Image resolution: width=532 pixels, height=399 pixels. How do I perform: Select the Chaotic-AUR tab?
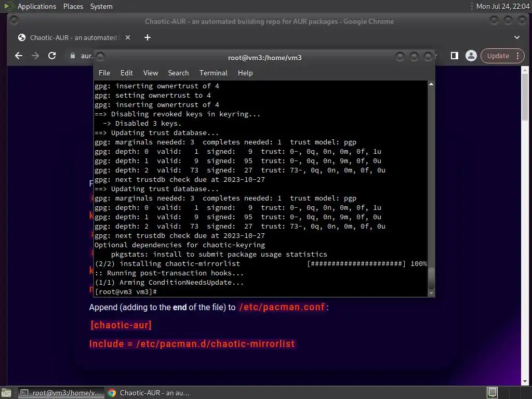point(73,37)
